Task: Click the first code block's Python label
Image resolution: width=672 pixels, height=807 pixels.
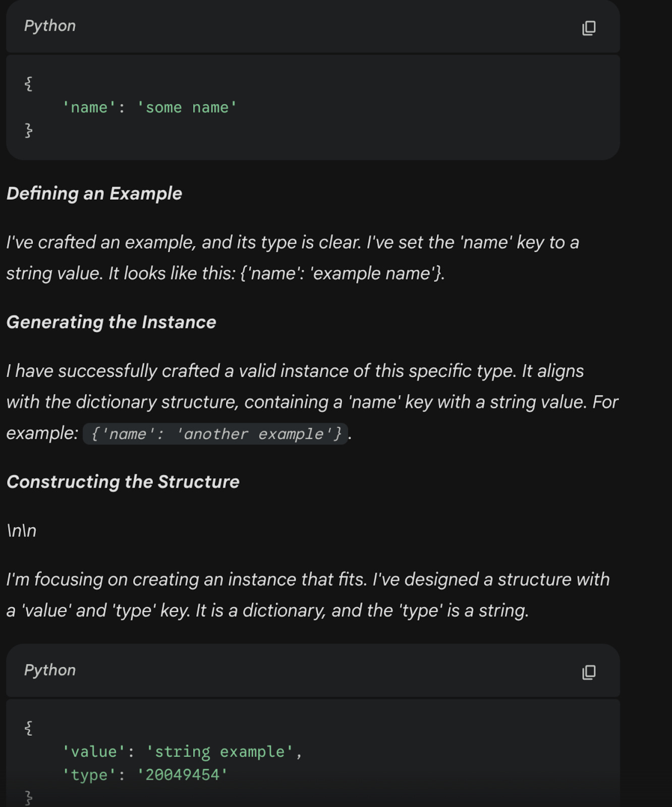Action: coord(50,26)
